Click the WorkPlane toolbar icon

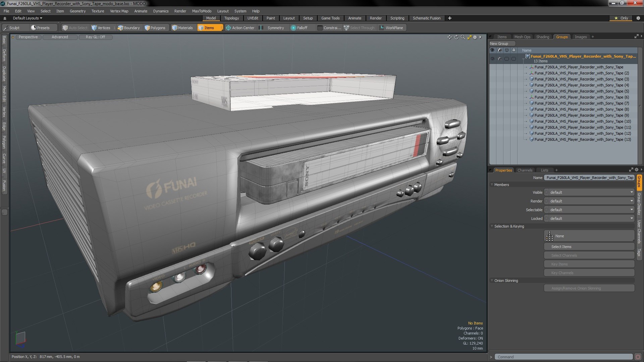tap(381, 28)
